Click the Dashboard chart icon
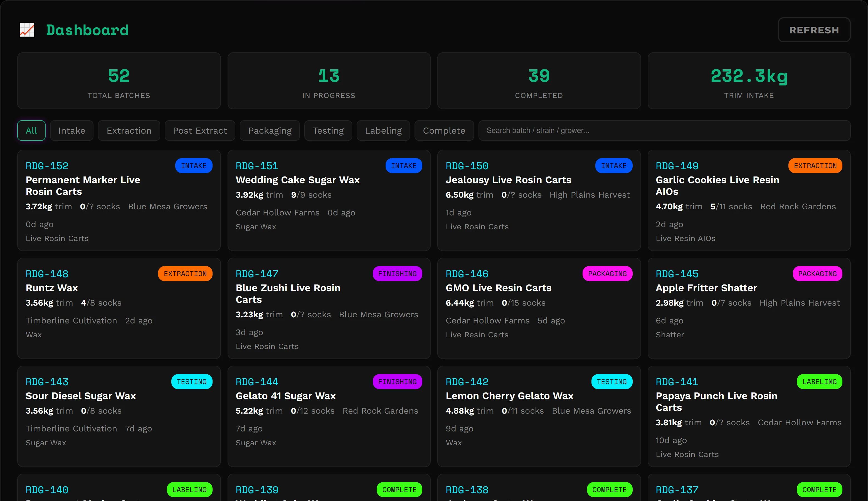The image size is (868, 501). tap(27, 30)
